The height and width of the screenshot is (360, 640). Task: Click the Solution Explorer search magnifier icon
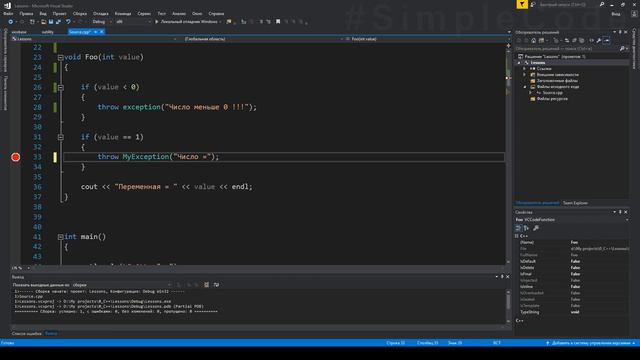pos(622,49)
